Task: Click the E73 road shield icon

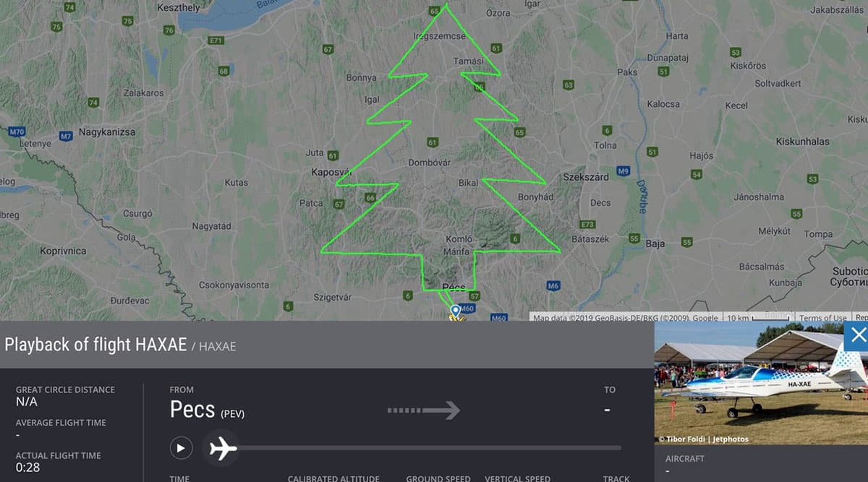Action: (587, 225)
